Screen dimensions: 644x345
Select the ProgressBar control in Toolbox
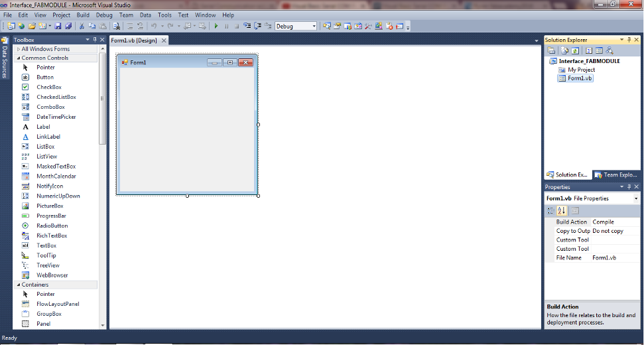pyautogui.click(x=51, y=216)
